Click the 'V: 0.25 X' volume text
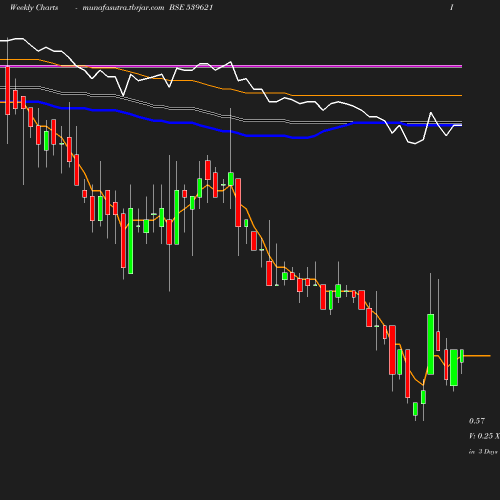500x500 pixels. tap(484, 436)
